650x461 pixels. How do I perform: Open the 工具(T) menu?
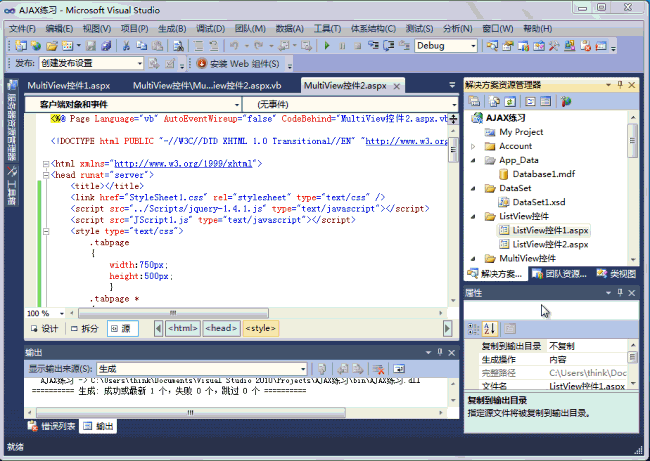pos(327,29)
